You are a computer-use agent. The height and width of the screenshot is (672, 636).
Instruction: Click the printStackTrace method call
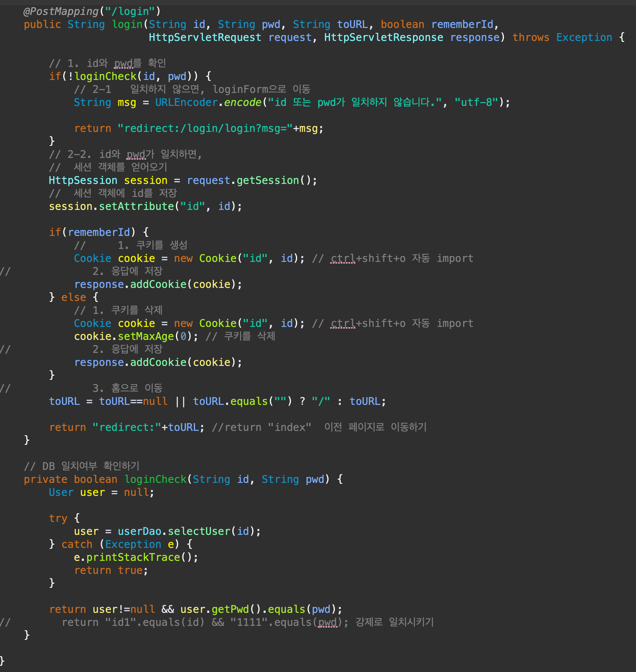point(133,558)
